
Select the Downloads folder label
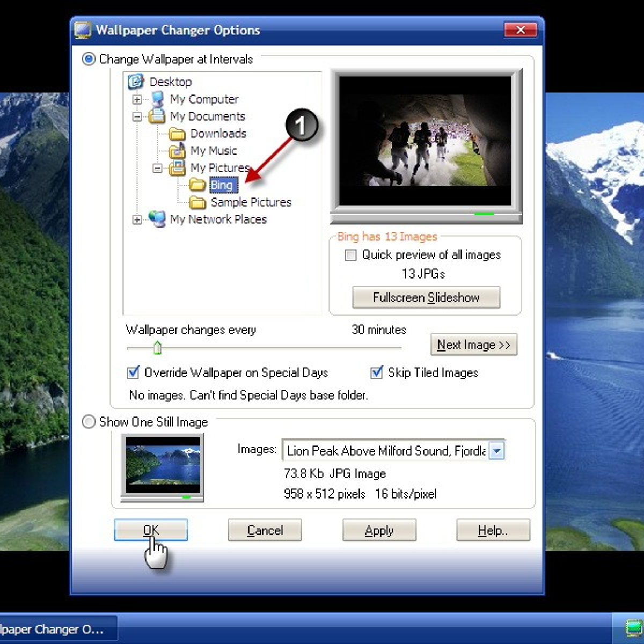218,133
